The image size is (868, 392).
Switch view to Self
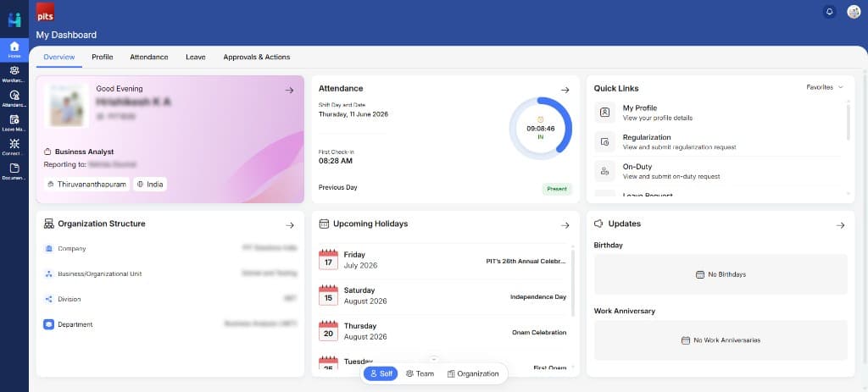(381, 373)
